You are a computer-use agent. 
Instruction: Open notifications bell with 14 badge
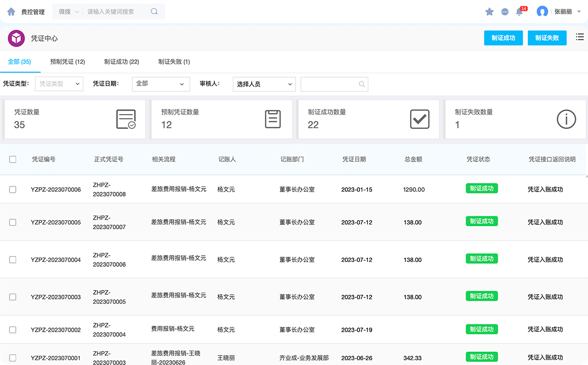click(x=519, y=12)
